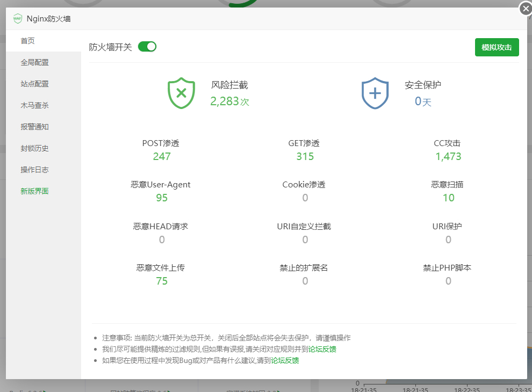The width and height of the screenshot is (532, 392).
Task: Click the POST渗透 count 247
Action: 162,156
